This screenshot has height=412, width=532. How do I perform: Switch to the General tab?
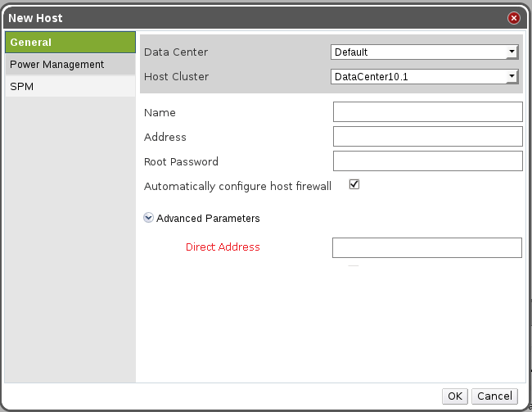pyautogui.click(x=70, y=43)
